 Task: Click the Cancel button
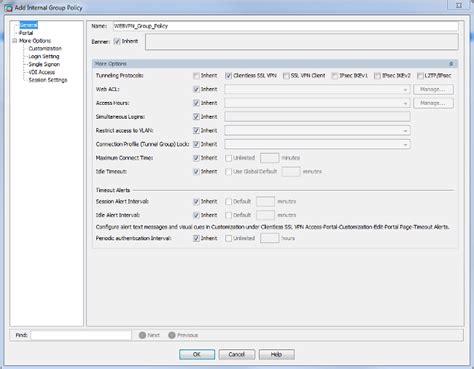[237, 354]
